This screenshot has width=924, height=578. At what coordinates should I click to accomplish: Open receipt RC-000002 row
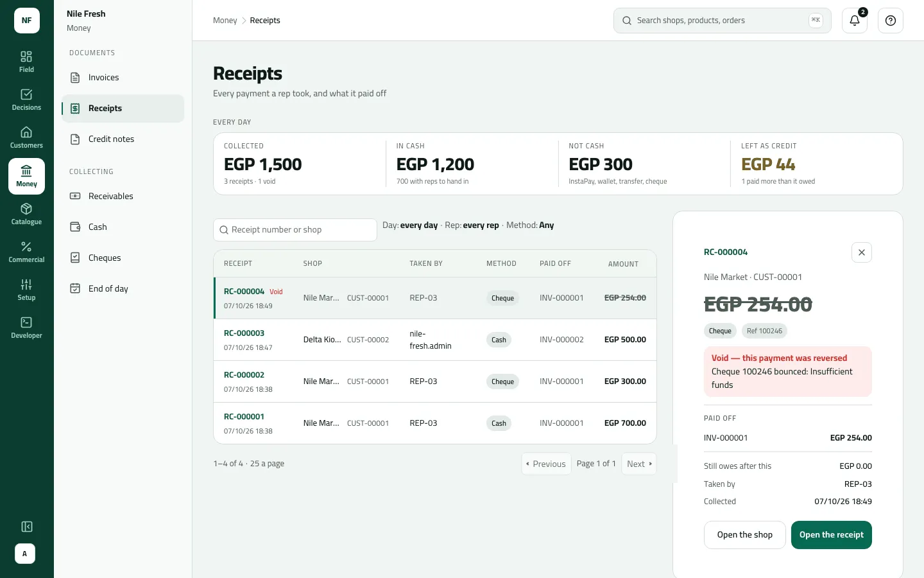(x=434, y=381)
